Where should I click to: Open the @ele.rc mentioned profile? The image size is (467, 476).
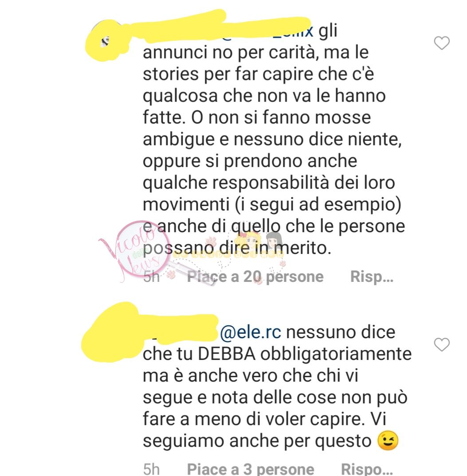251,332
